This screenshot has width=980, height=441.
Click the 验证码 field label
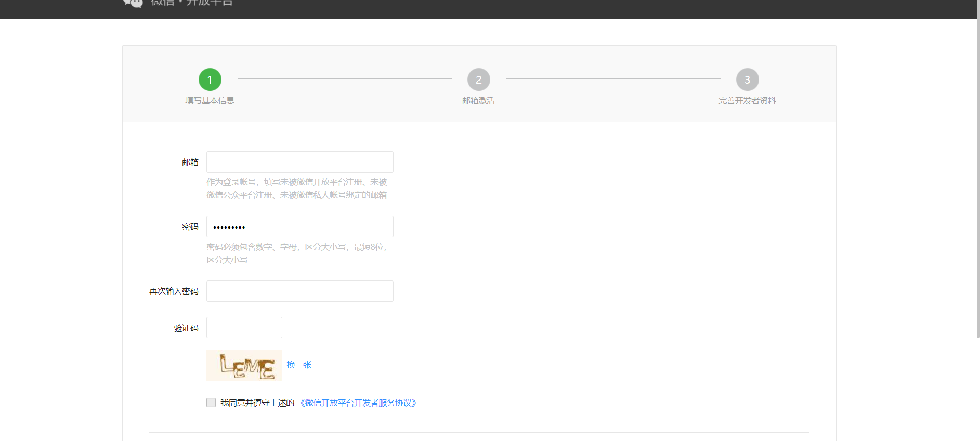click(x=186, y=328)
